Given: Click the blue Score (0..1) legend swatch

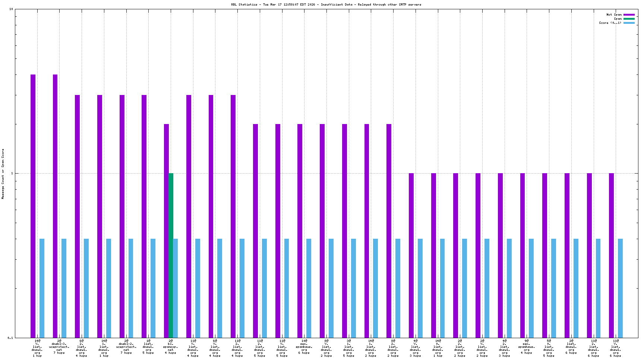Looking at the screenshot, I should coord(629,23).
